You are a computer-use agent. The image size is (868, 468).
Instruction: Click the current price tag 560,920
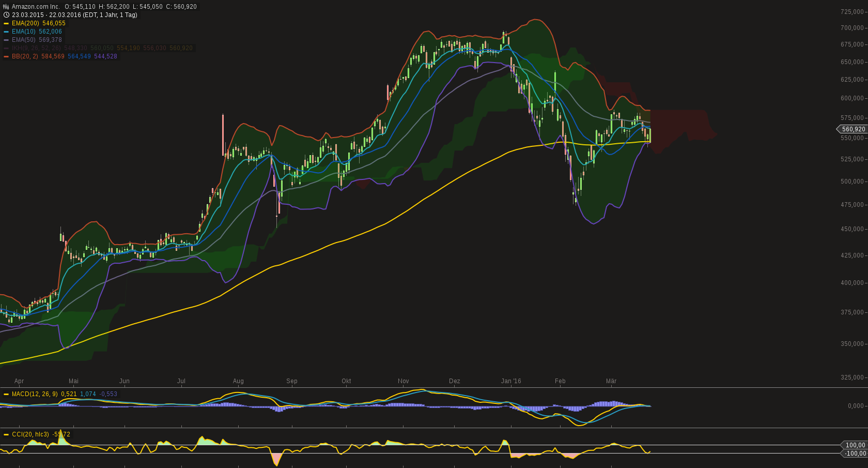[x=853, y=129]
